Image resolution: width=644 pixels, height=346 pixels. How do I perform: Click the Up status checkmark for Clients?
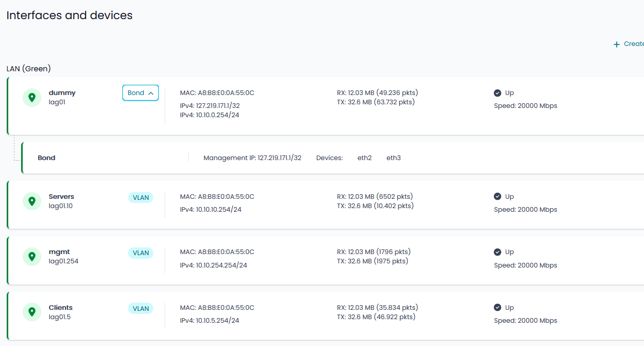click(x=497, y=308)
